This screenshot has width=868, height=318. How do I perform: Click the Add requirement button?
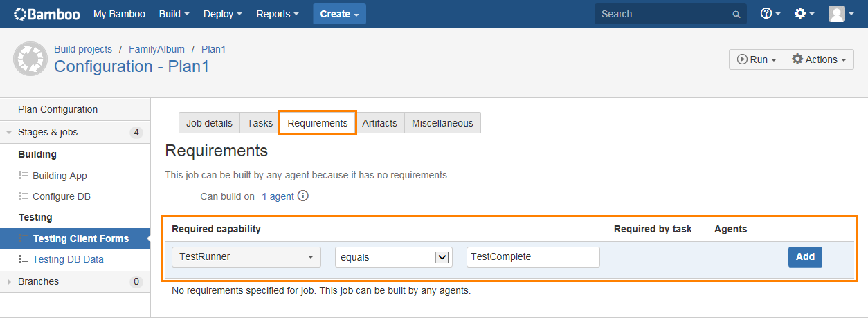pos(805,256)
